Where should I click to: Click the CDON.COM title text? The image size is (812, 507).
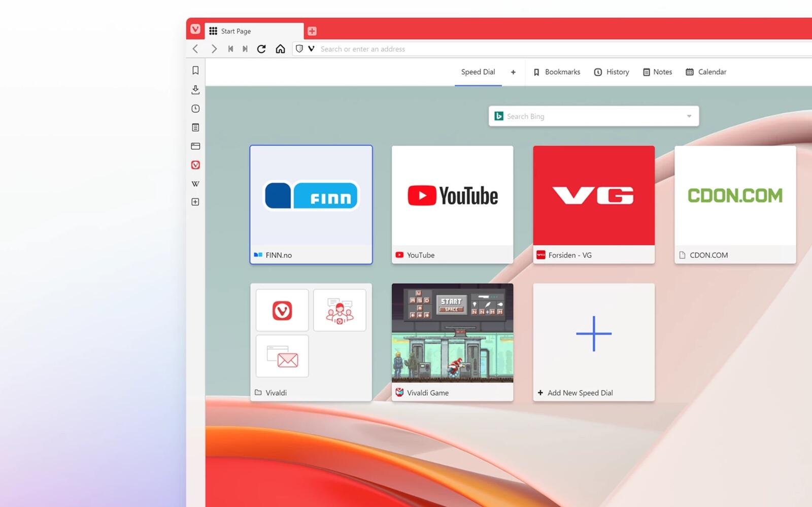(x=708, y=255)
